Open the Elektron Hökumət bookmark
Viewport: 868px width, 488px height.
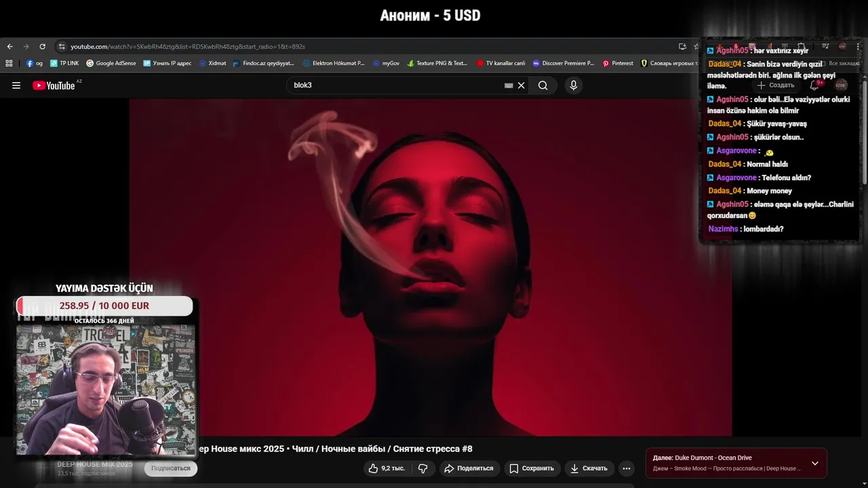click(x=334, y=63)
